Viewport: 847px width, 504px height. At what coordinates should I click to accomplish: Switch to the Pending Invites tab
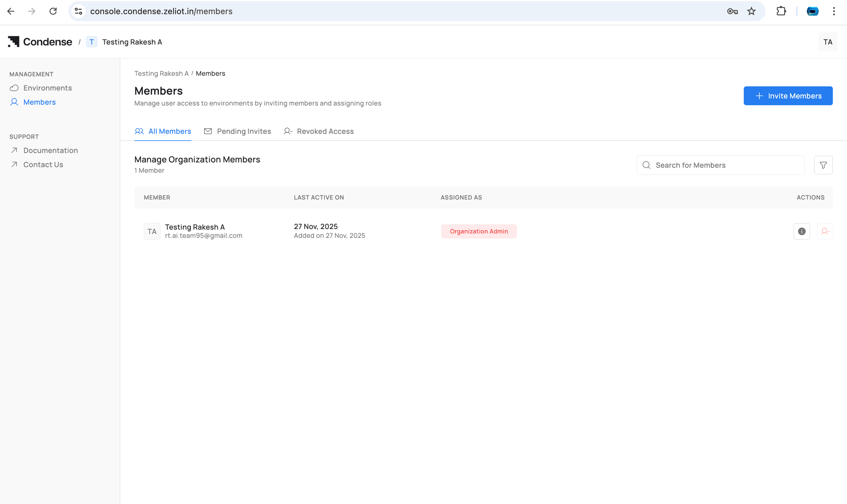click(x=237, y=131)
